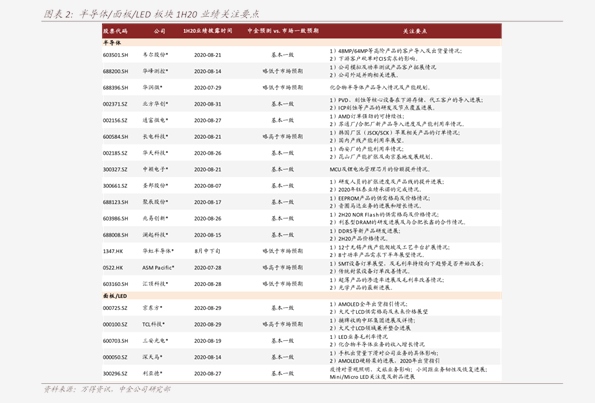Click the stock code 000050.SZ

115,357
